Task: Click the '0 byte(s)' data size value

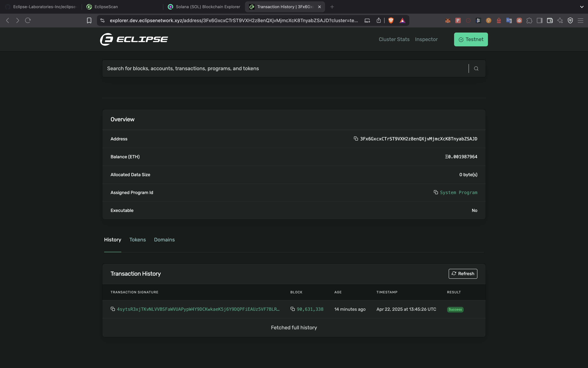Action: click(x=468, y=174)
